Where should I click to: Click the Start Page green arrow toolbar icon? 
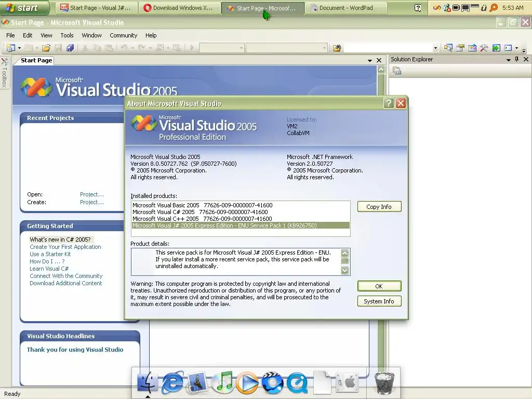coord(496,48)
